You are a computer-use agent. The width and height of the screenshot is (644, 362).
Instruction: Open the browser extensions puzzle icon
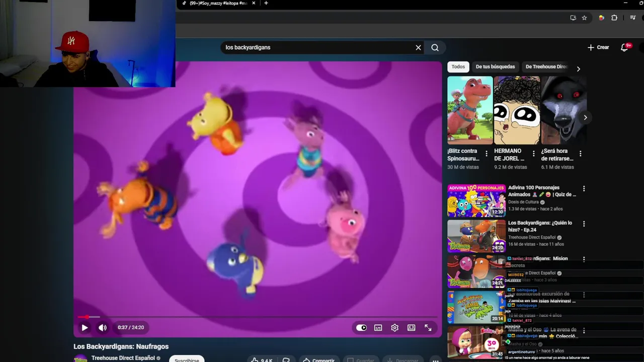[x=614, y=18]
